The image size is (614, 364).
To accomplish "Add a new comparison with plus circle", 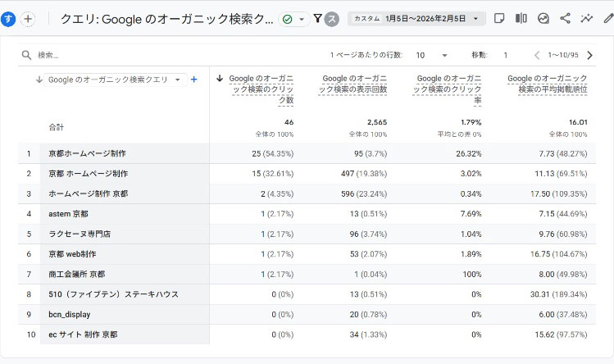I will pos(28,19).
